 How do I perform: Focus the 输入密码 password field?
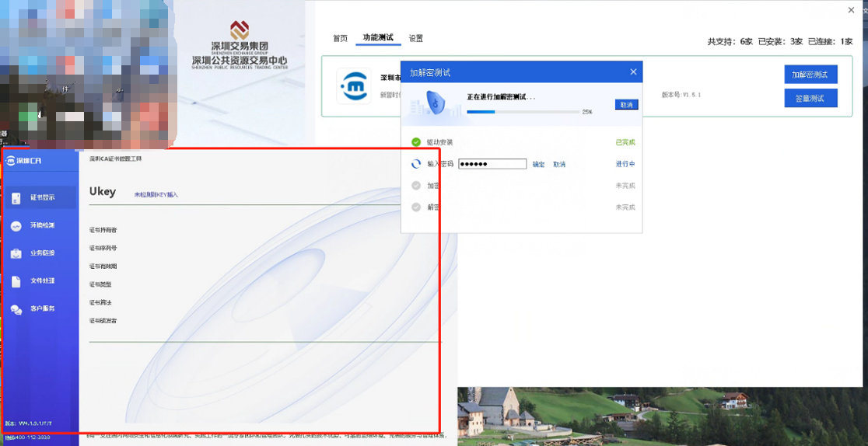492,164
